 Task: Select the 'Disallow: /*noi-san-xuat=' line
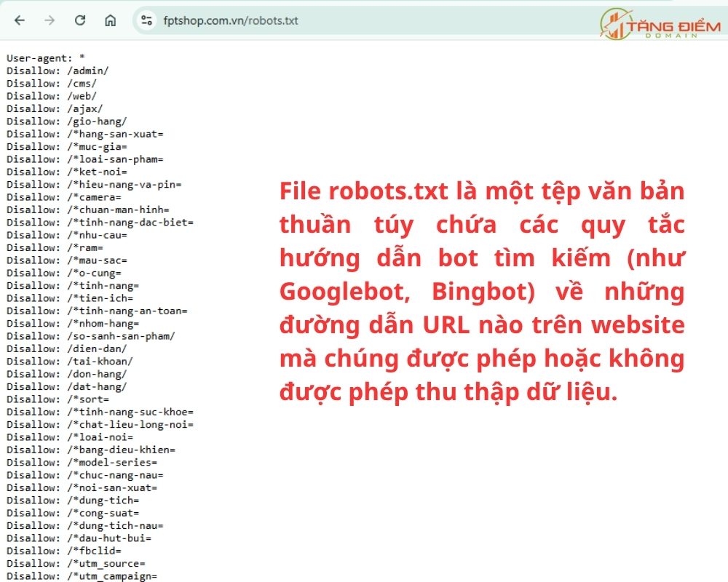pos(82,487)
